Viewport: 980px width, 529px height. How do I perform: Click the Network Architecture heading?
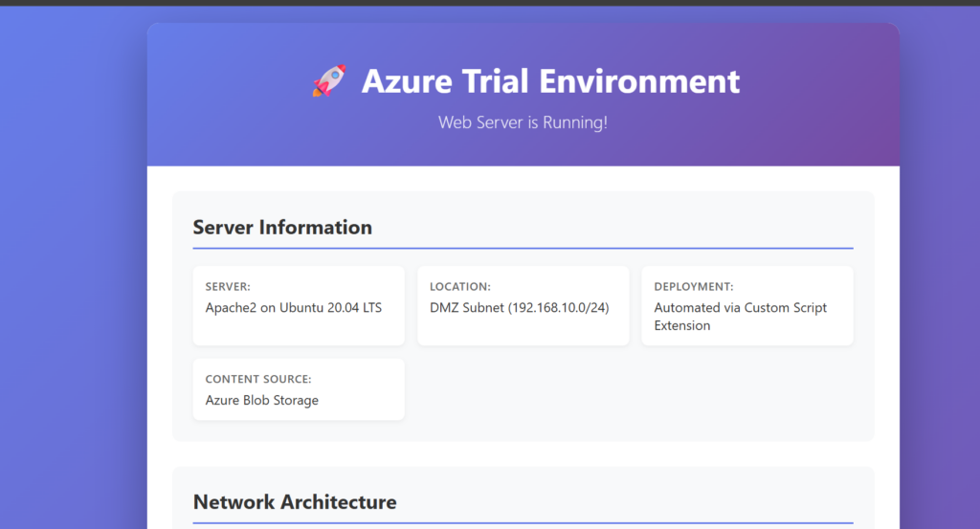[x=294, y=502]
